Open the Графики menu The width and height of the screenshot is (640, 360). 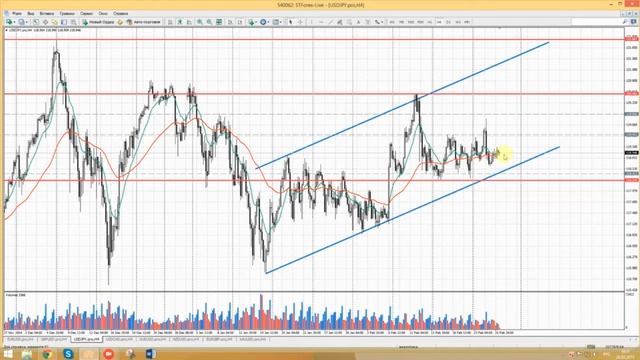point(67,13)
